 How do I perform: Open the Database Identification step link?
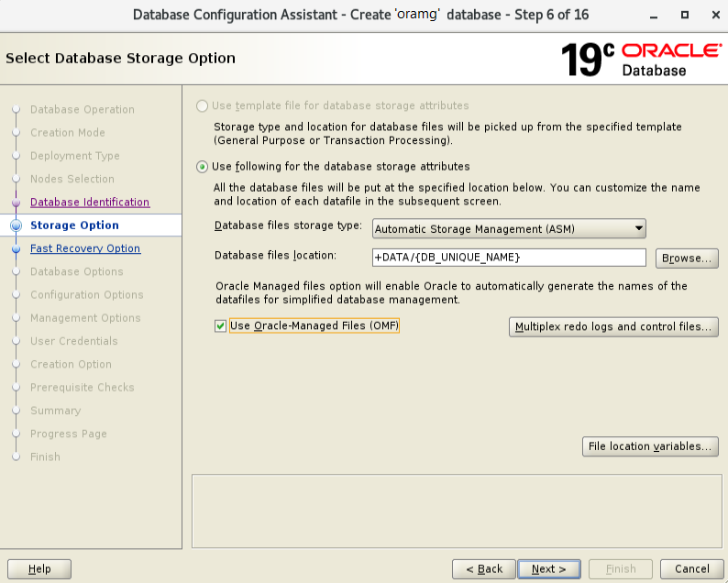tap(90, 203)
